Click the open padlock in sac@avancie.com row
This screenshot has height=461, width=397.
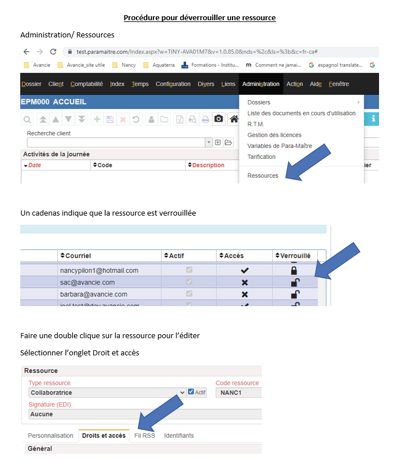(x=295, y=282)
